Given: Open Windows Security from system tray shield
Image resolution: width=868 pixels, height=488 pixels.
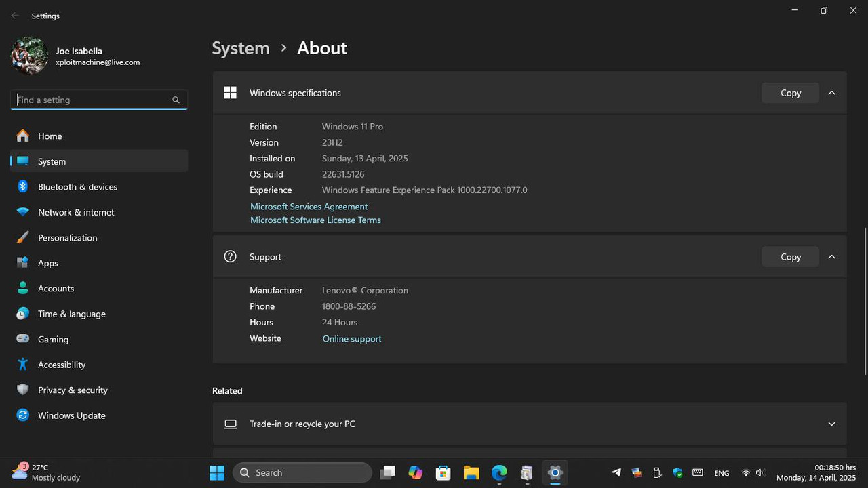Looking at the screenshot, I should [677, 472].
